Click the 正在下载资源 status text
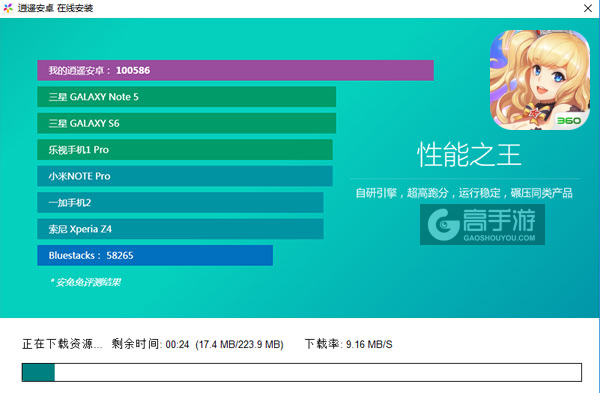Image resolution: width=600 pixels, height=393 pixels. (62, 344)
